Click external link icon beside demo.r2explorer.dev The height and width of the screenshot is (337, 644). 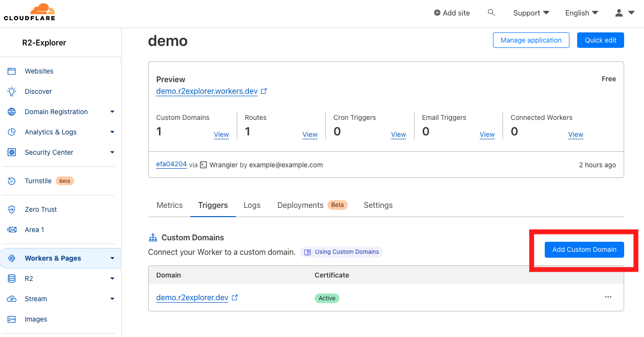point(235,298)
